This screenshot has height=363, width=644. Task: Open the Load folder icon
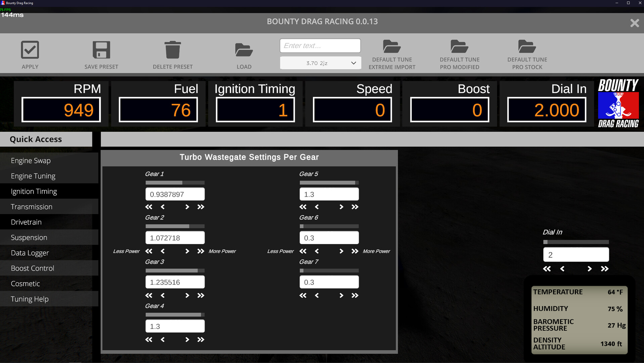tap(244, 50)
